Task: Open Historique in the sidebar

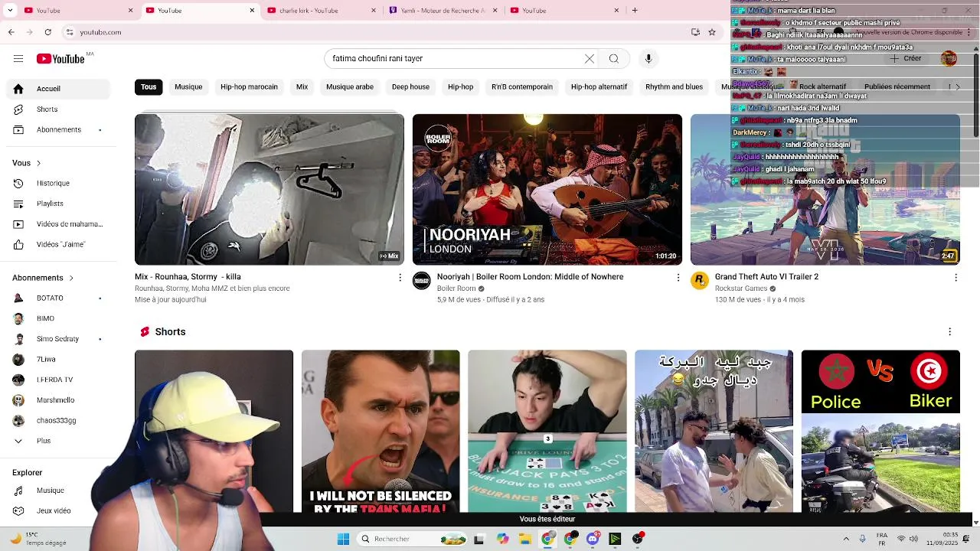Action: [61, 183]
